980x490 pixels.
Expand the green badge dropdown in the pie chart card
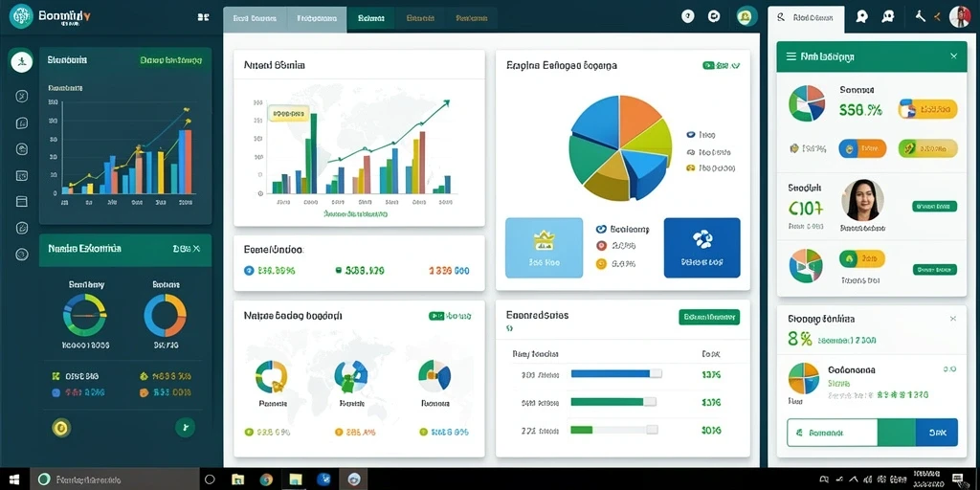[722, 65]
